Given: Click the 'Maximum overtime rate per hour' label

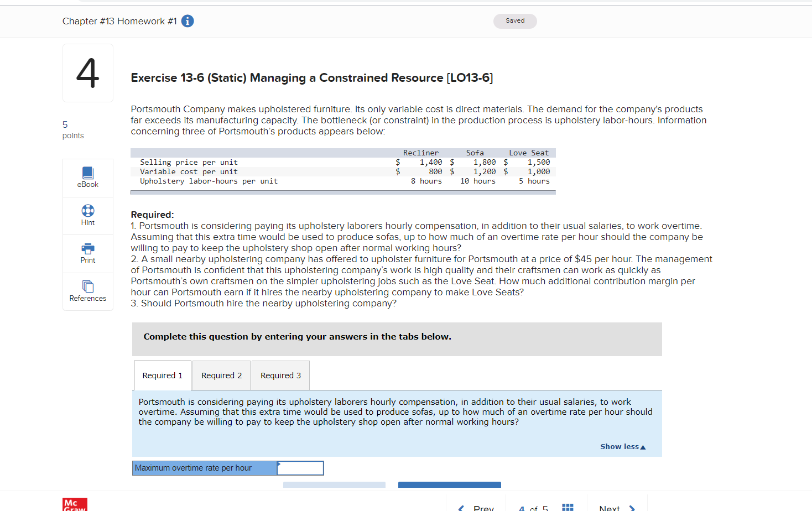Looking at the screenshot, I should click(193, 468).
